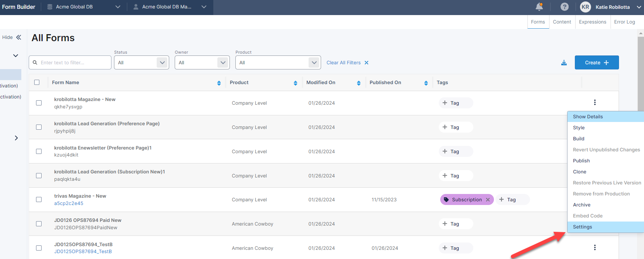This screenshot has height=259, width=644.
Task: Click the download forms list icon
Action: [564, 63]
